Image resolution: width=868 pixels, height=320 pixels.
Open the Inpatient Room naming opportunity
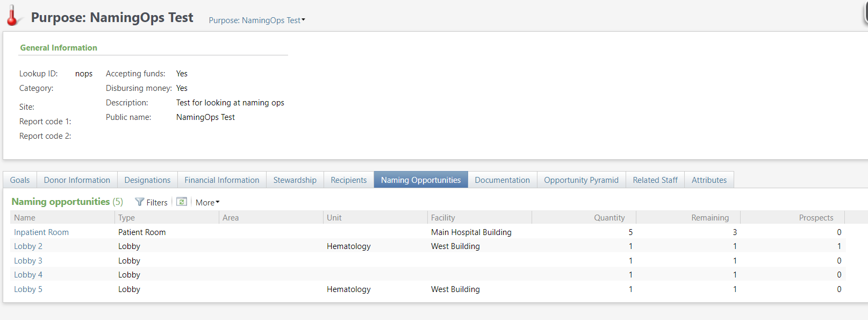[x=41, y=232]
